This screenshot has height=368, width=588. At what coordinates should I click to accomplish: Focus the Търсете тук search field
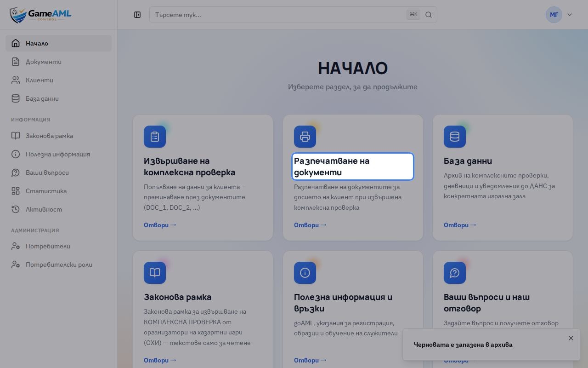tap(293, 15)
